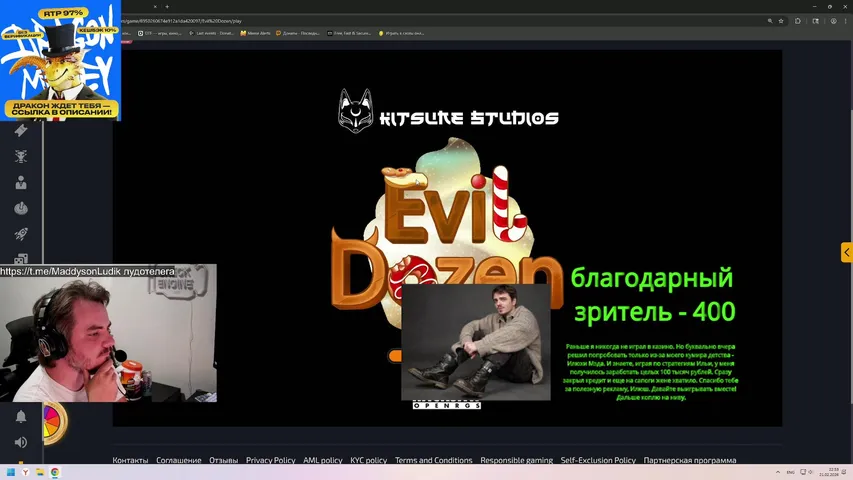Image resolution: width=853 pixels, height=480 pixels.
Task: Expand the yellow arrow side panel tab
Action: pos(846,252)
